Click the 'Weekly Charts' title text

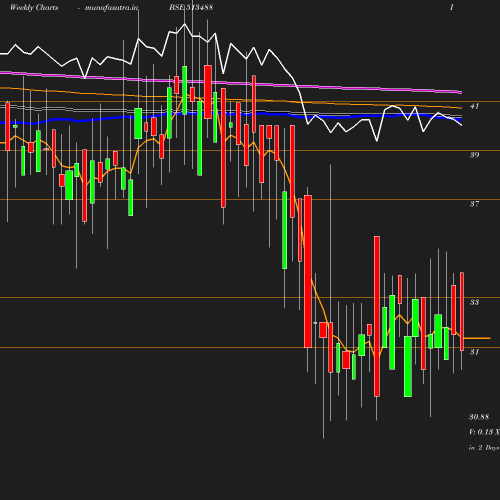point(34,7)
